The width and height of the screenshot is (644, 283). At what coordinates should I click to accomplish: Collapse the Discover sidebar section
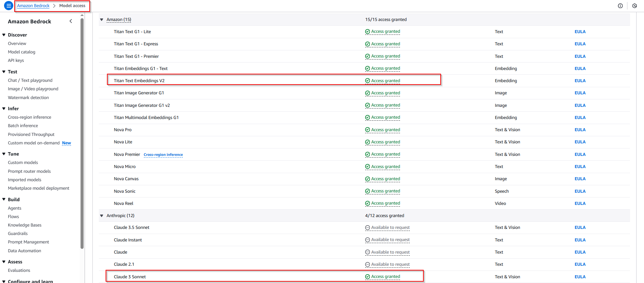4,35
